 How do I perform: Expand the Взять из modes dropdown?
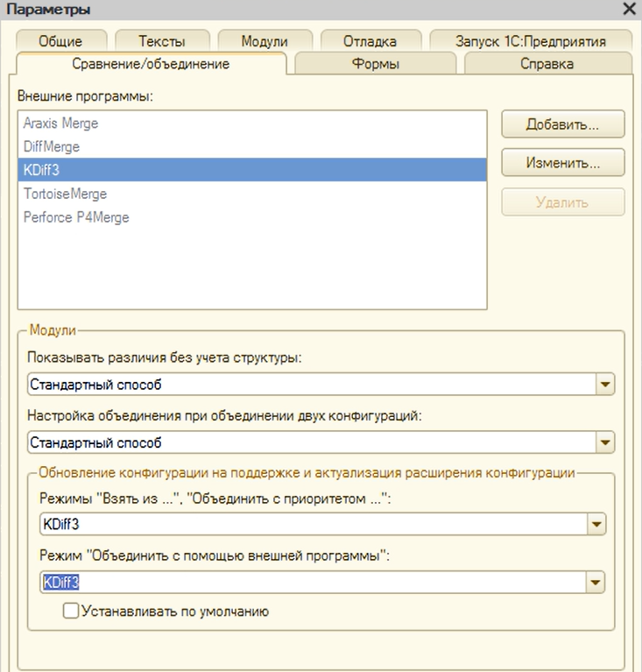(596, 524)
